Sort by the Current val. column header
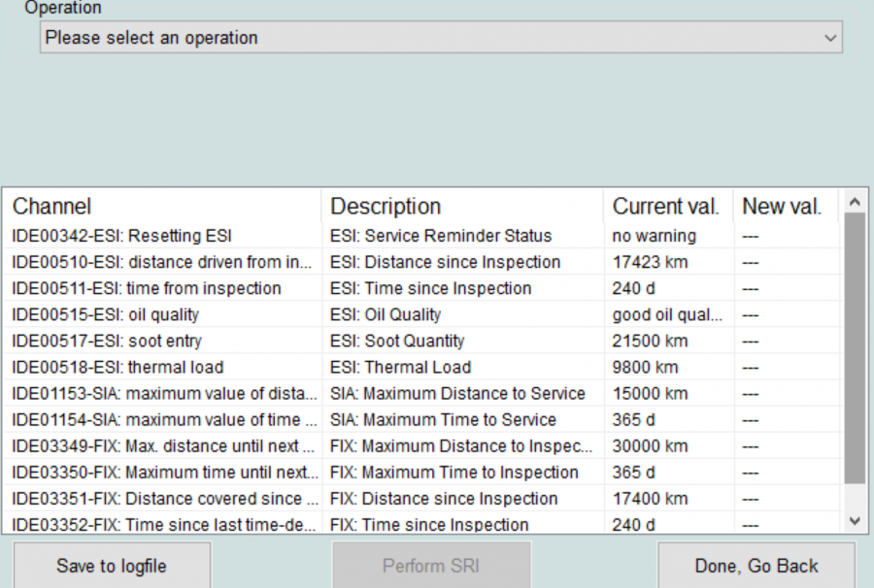 (666, 207)
